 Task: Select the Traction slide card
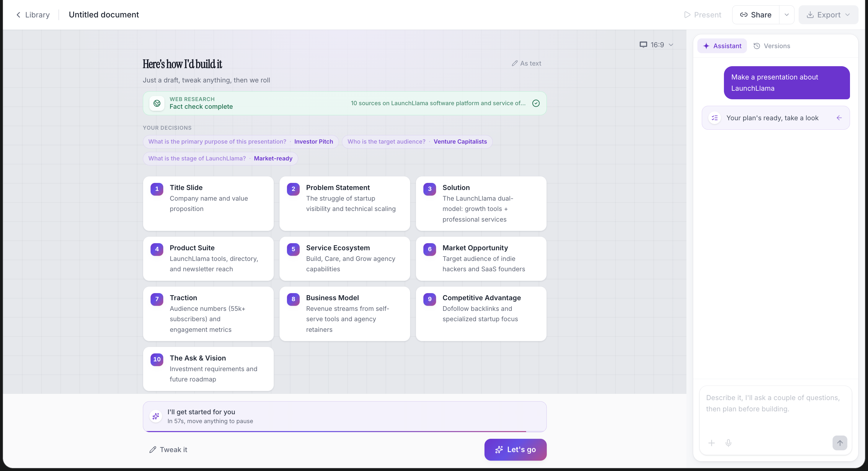[208, 314]
